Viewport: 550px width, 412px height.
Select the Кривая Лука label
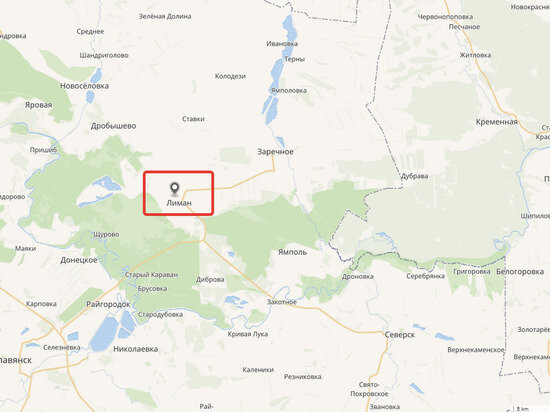(x=248, y=334)
